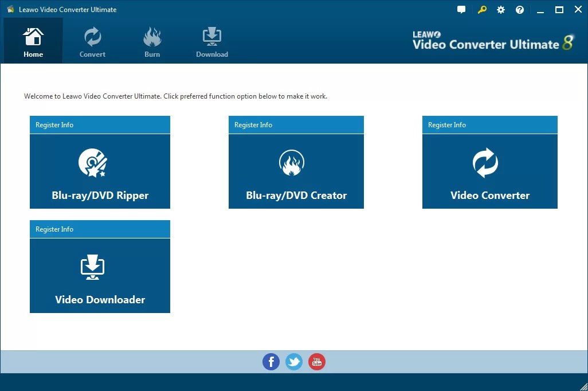Open the Download tab
The width and height of the screenshot is (588, 391).
[212, 40]
